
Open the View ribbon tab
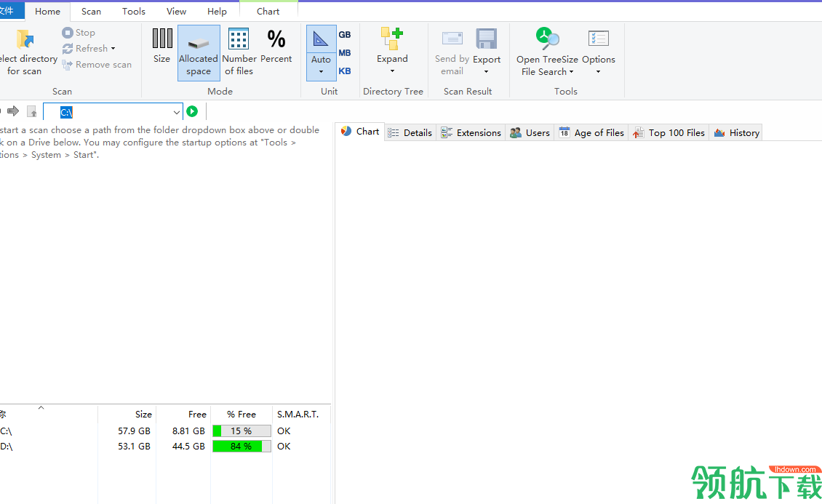click(x=176, y=11)
